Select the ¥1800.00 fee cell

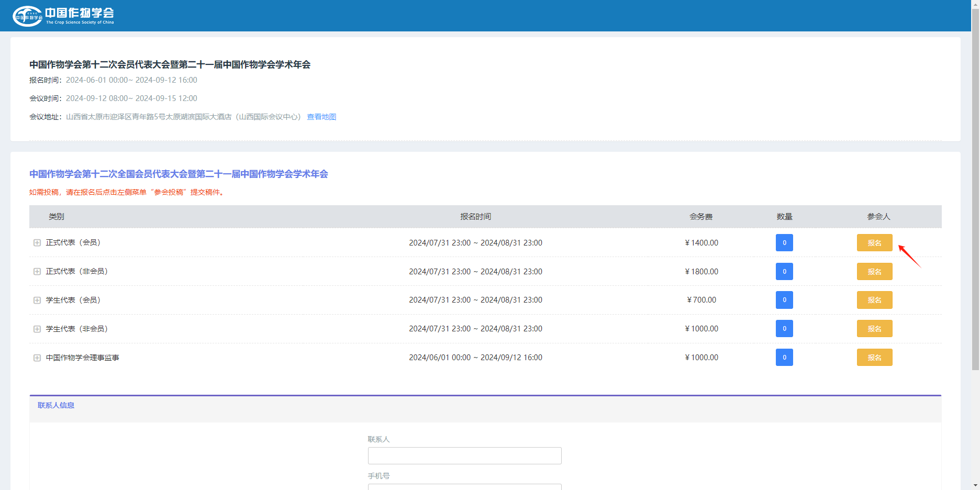point(701,272)
